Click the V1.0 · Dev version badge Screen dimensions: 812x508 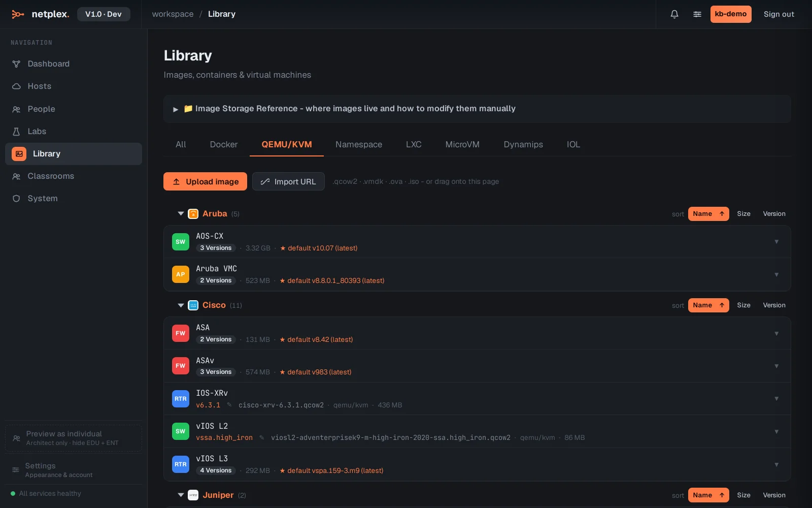click(x=104, y=14)
